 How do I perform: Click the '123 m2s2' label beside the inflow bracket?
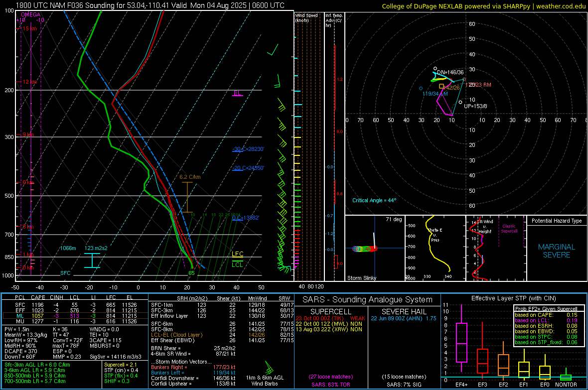point(96,248)
